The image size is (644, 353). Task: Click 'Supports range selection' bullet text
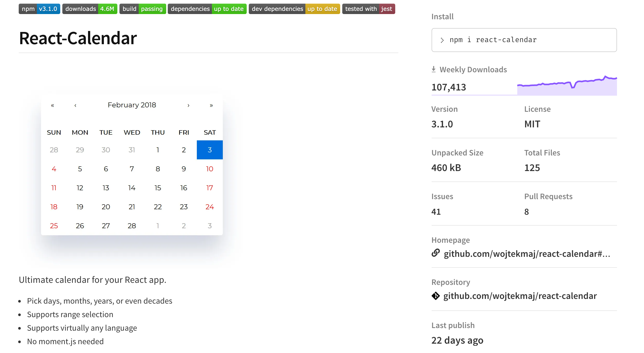click(70, 314)
